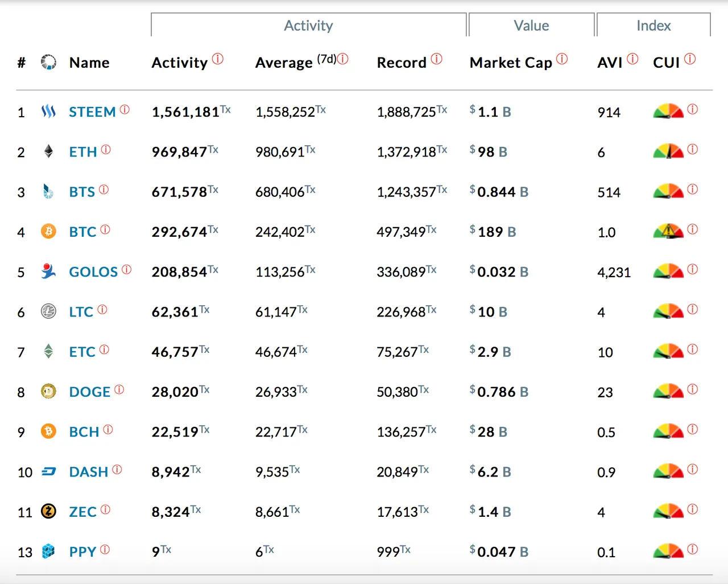Image resolution: width=728 pixels, height=584 pixels.
Task: Click the GOLOS coin logo icon
Action: [48, 271]
